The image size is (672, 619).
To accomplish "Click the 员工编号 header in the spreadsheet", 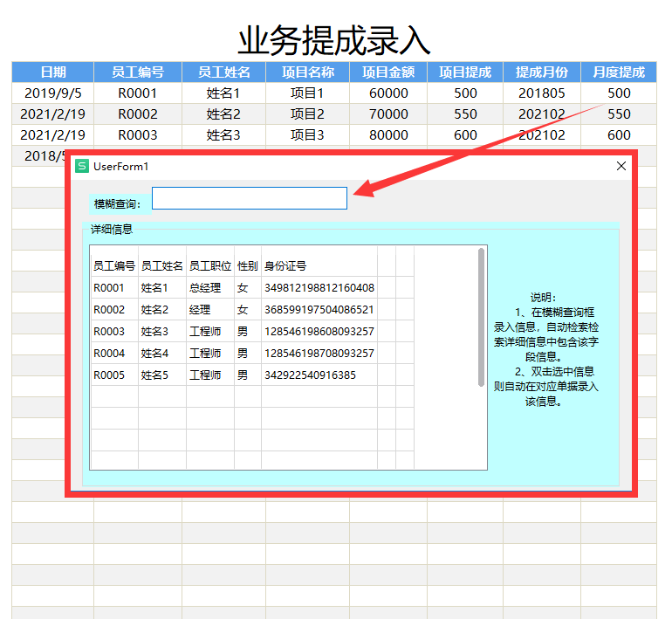I will (138, 72).
